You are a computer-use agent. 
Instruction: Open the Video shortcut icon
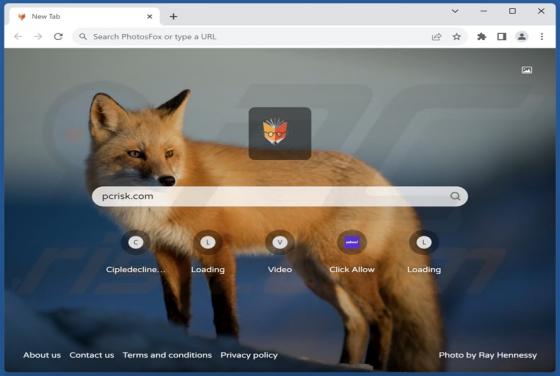click(x=280, y=242)
